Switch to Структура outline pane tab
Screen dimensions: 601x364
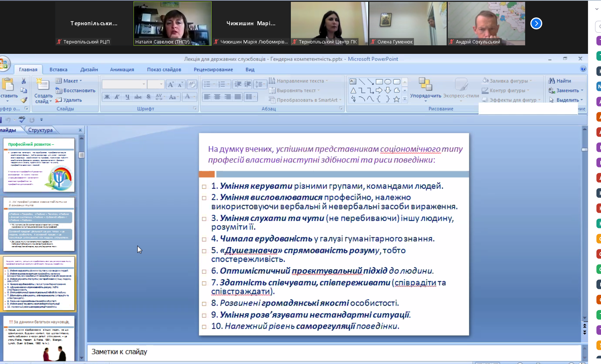point(40,130)
